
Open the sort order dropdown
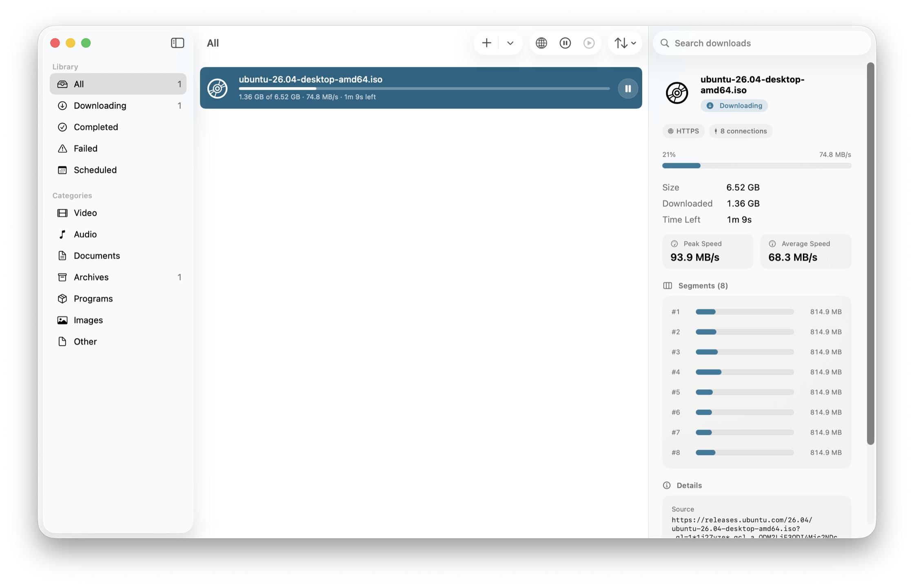point(625,43)
